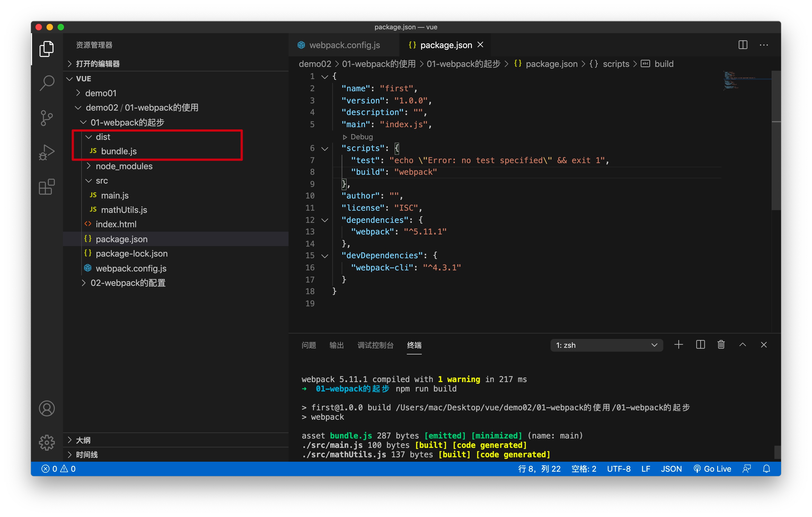Open the Search view in activity bar
The width and height of the screenshot is (812, 517).
[47, 83]
